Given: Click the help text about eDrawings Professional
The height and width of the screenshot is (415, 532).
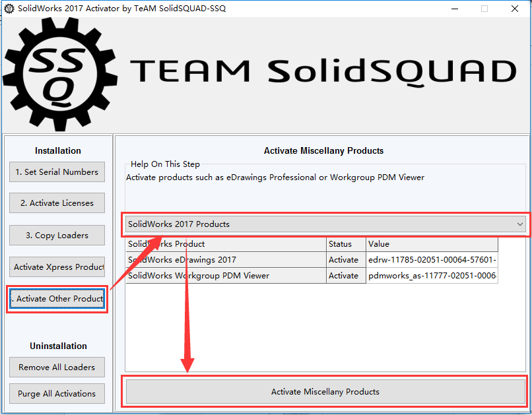Looking at the screenshot, I should pyautogui.click(x=275, y=177).
